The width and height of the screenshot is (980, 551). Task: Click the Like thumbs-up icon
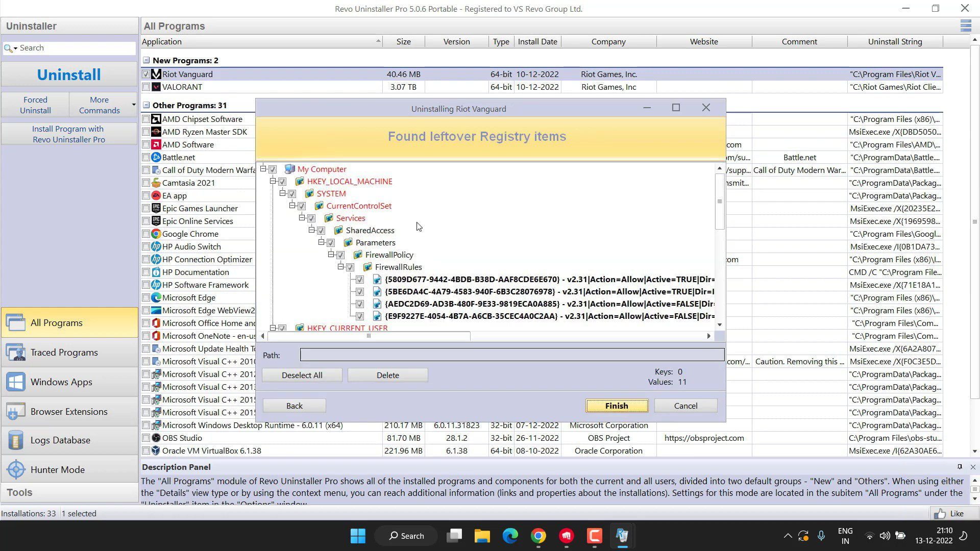940,514
